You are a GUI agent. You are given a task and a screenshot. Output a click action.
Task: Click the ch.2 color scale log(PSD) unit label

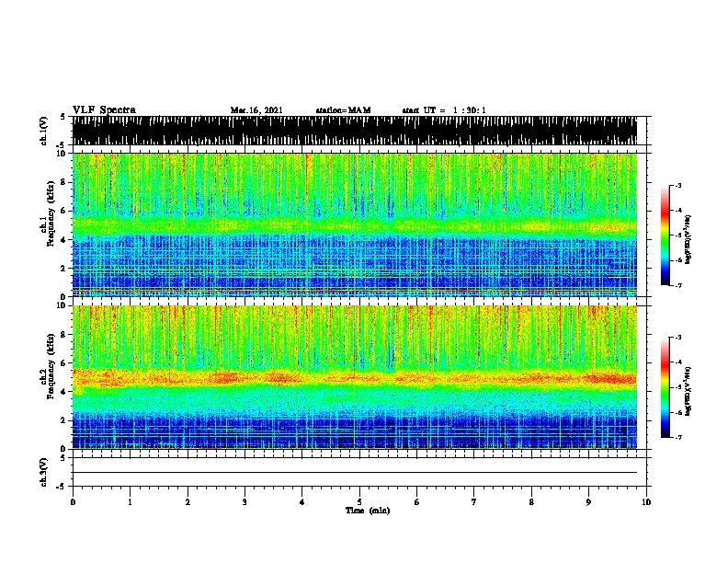tap(688, 391)
